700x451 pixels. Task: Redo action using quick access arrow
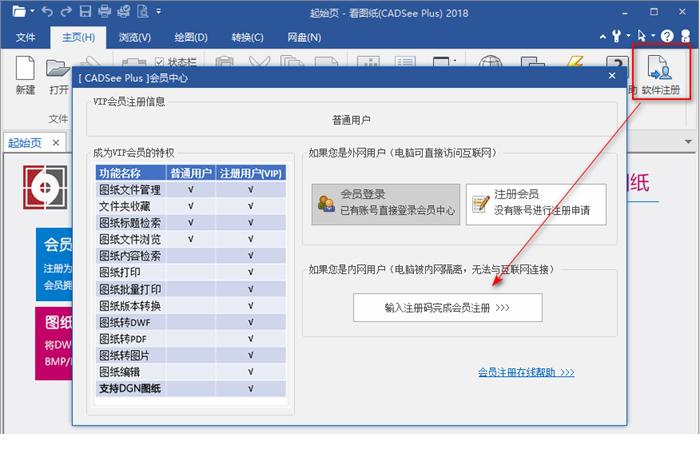pos(66,11)
